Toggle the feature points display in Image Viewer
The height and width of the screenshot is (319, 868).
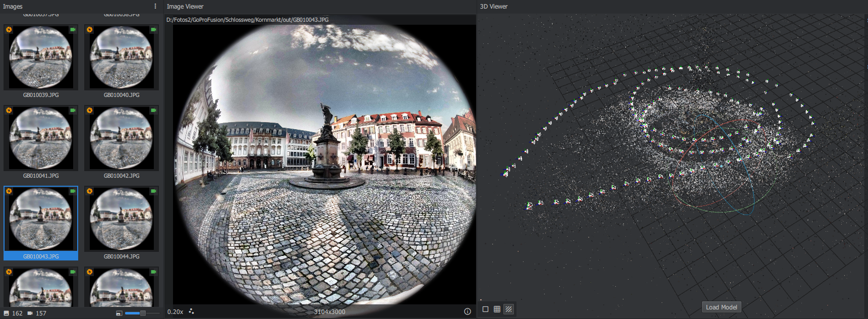[x=191, y=311]
